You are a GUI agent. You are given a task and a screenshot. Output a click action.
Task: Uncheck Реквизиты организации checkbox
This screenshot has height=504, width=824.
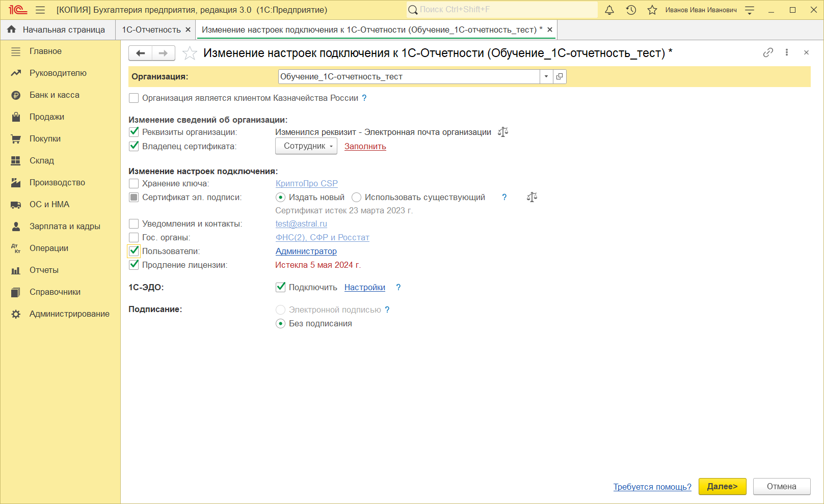(134, 132)
